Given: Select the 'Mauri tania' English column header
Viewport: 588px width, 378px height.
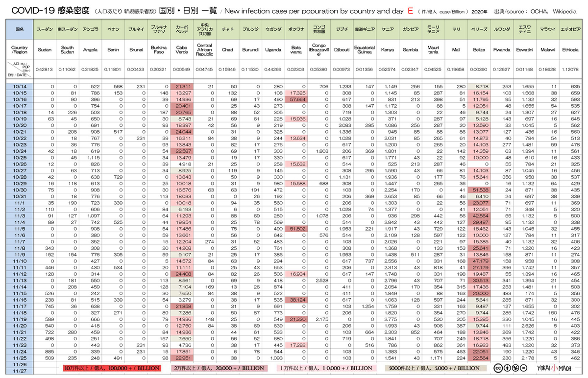Looking at the screenshot, I should pyautogui.click(x=433, y=50).
